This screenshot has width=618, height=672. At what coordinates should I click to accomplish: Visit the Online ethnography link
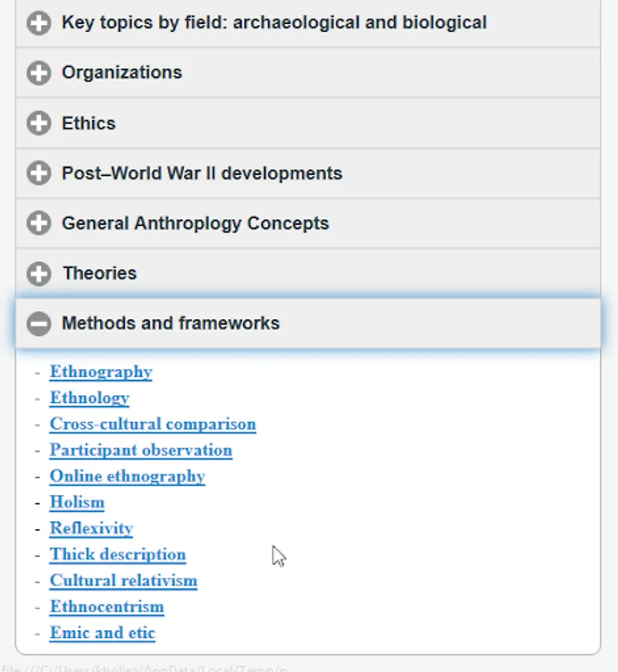click(x=127, y=476)
